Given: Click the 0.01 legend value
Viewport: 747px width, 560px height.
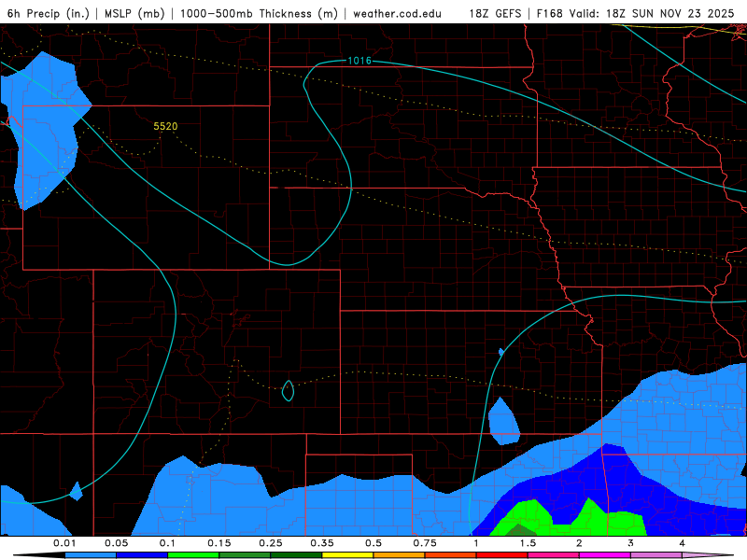Looking at the screenshot, I should click(x=64, y=543).
